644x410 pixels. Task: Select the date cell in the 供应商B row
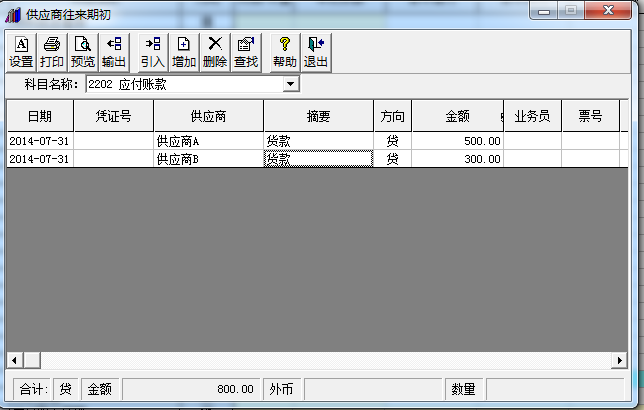click(40, 159)
